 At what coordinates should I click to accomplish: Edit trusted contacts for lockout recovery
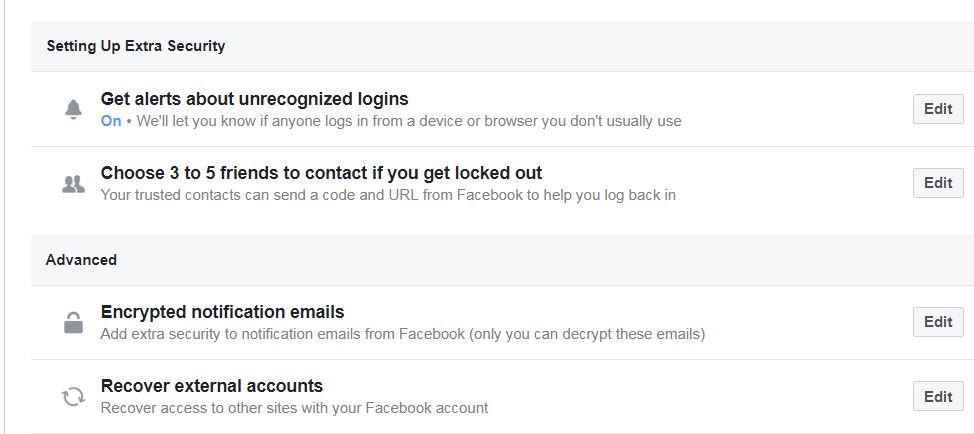[937, 183]
